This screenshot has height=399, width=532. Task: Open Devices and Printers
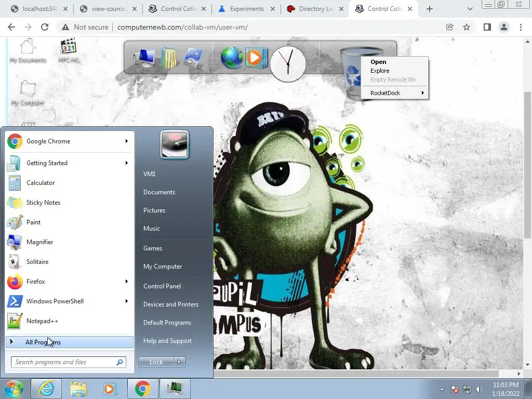pyautogui.click(x=170, y=304)
